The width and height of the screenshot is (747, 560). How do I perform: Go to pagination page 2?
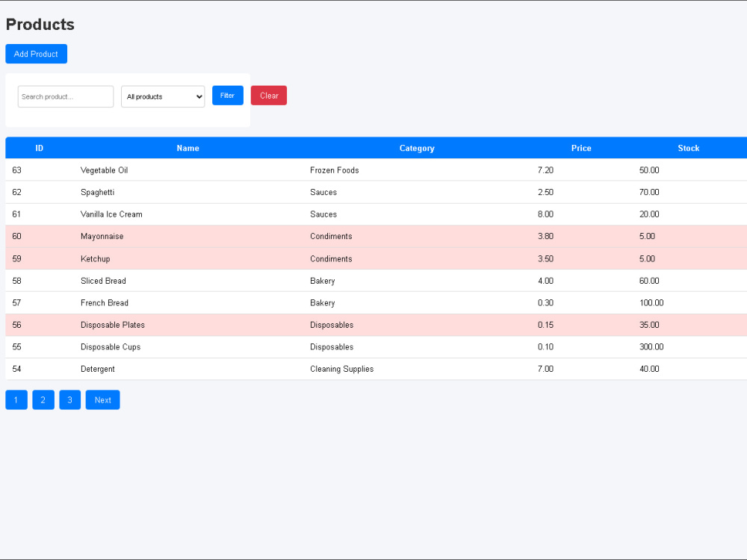pyautogui.click(x=43, y=400)
